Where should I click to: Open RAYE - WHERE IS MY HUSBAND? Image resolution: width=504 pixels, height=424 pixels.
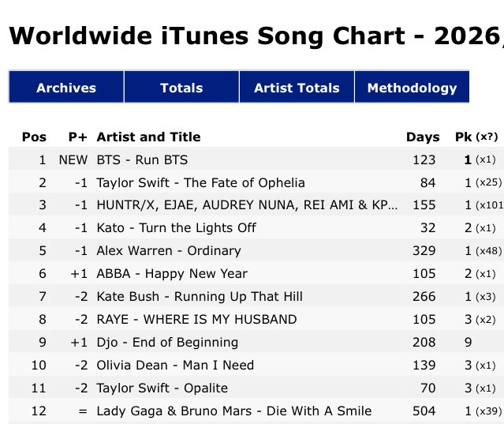[x=196, y=320]
